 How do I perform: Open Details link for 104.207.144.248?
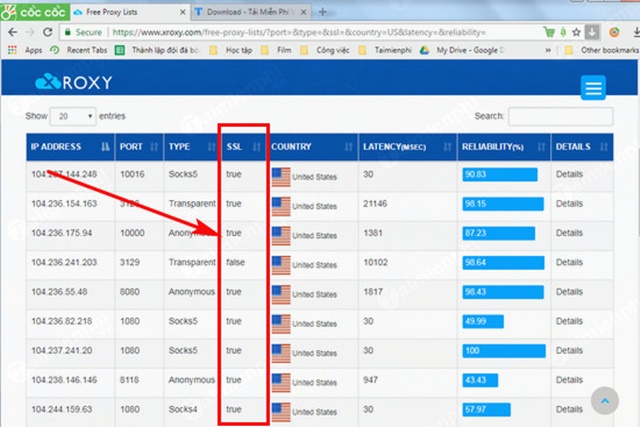tap(569, 175)
